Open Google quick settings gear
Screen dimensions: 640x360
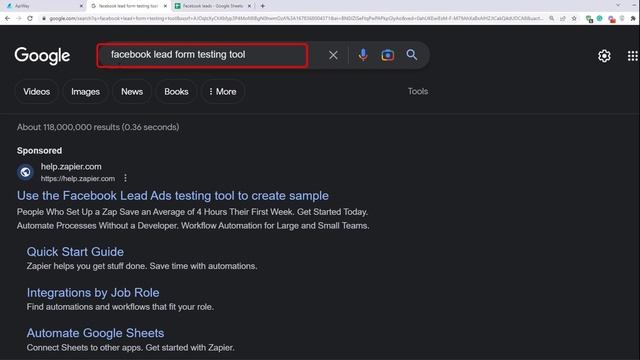[x=604, y=56]
